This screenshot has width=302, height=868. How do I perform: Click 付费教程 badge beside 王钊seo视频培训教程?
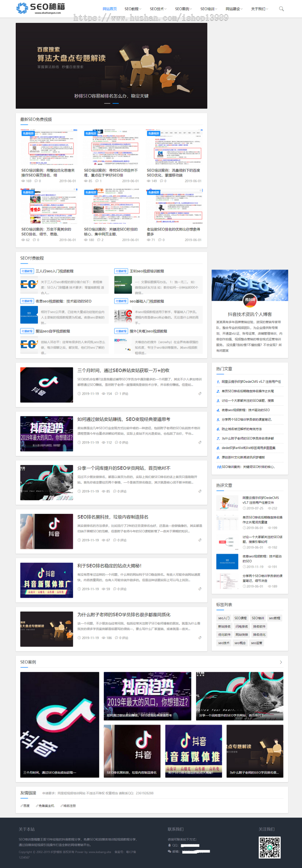[x=121, y=271]
